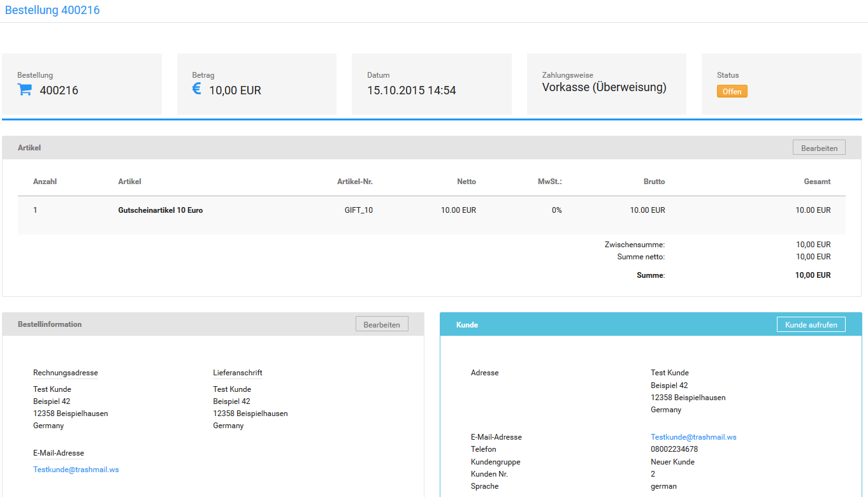Click the shopping cart icon beside 400216
Screen dimensions: 868x497
click(x=24, y=89)
